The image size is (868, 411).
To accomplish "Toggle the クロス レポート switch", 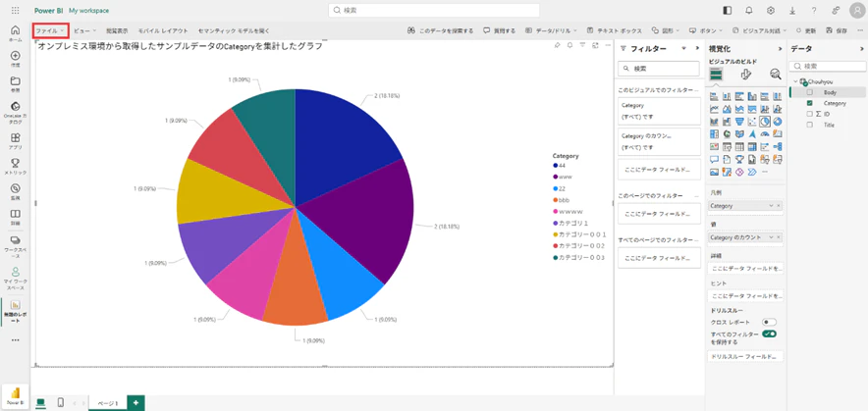I will pyautogui.click(x=769, y=322).
